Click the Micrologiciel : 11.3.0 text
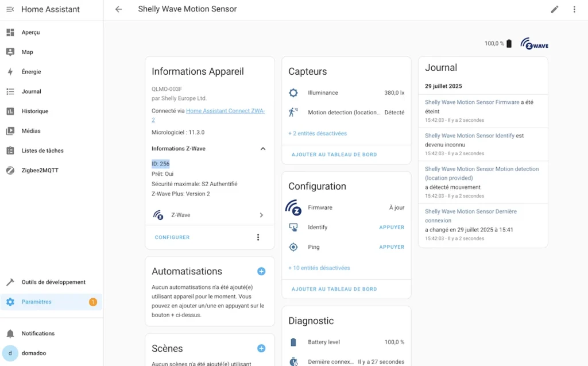This screenshot has height=366, width=588. click(x=178, y=132)
